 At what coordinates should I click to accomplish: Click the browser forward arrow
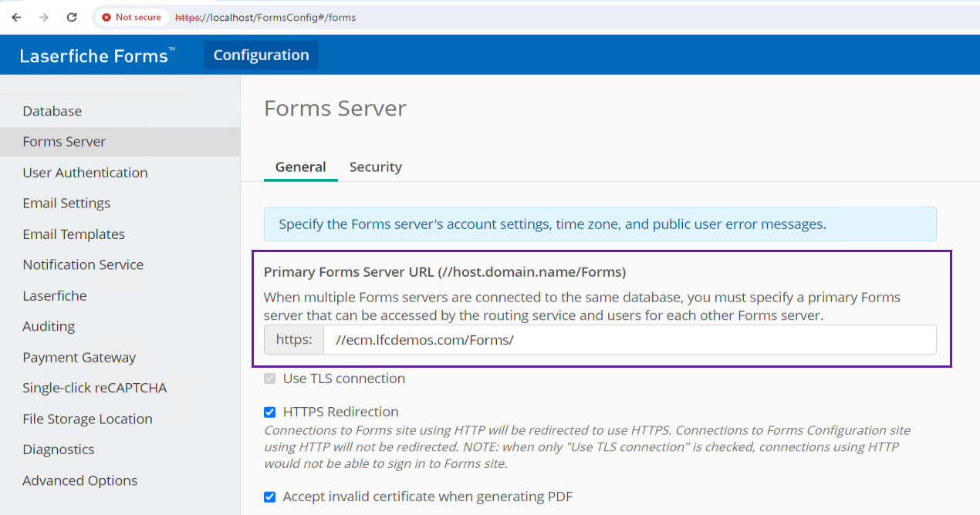pyautogui.click(x=44, y=17)
